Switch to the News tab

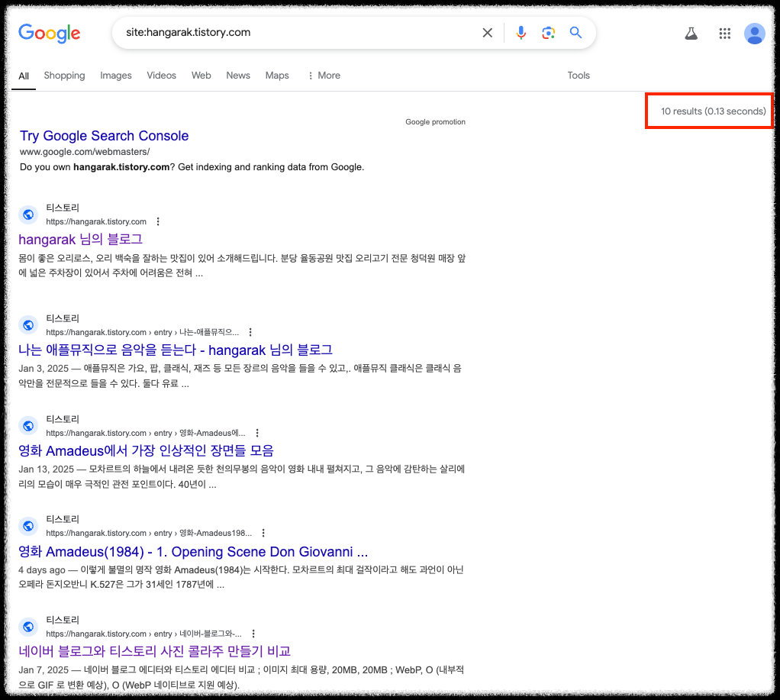pos(238,76)
